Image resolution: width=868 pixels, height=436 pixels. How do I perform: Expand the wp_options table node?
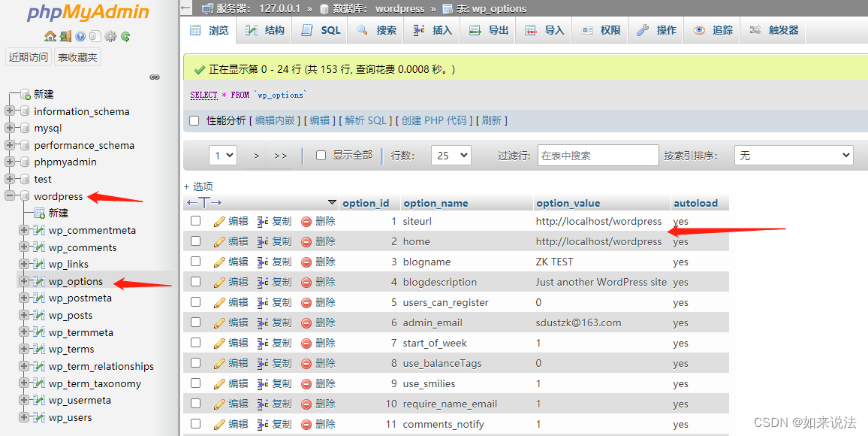24,281
